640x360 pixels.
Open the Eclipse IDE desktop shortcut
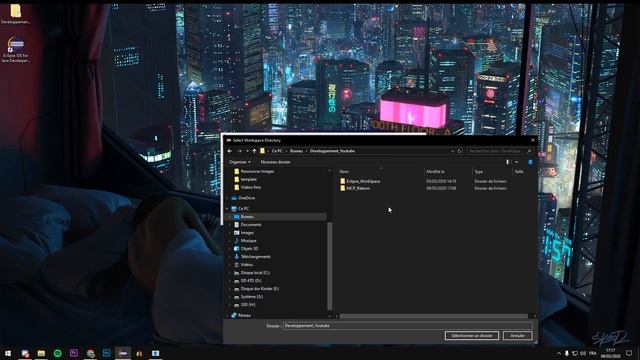click(16, 50)
